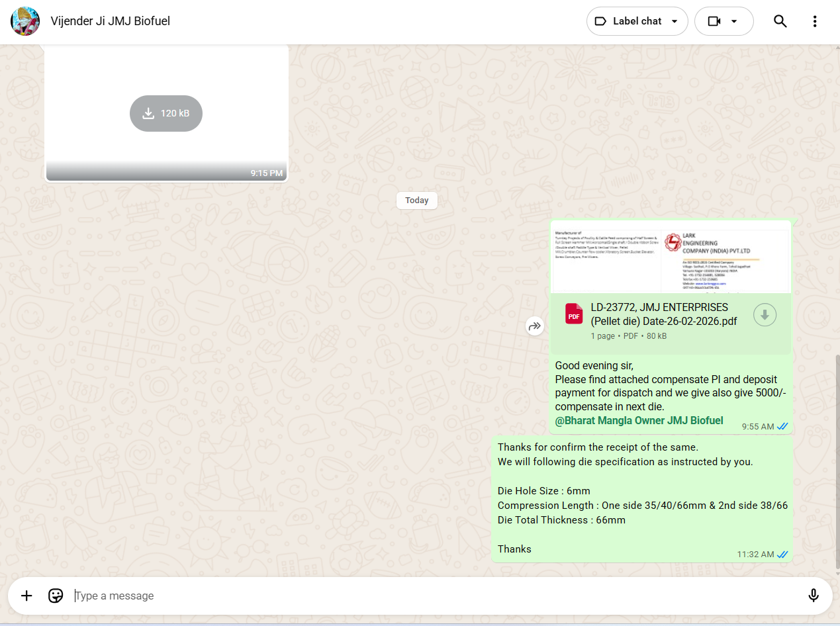Download the 120 kB image attachment
The image size is (840, 626).
(166, 113)
